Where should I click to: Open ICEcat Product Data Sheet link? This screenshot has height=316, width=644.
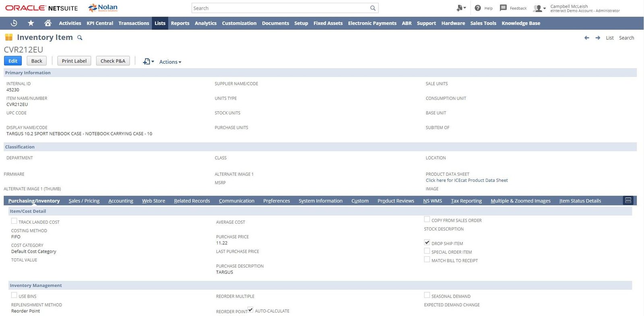[466, 180]
